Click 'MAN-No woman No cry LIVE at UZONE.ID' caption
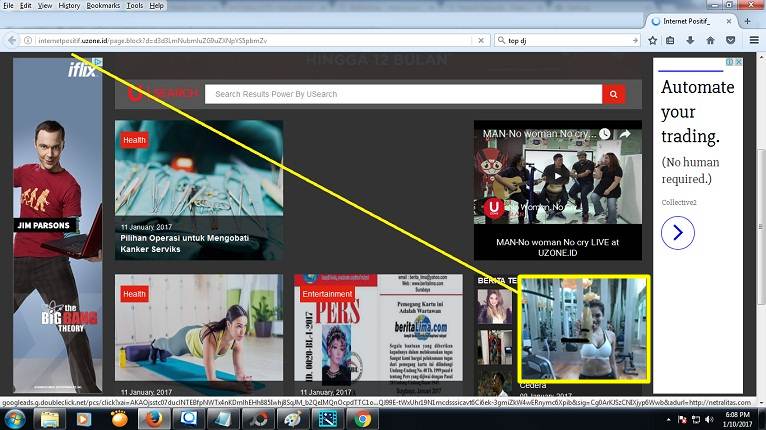Viewport: 766px width, 430px height. click(557, 247)
